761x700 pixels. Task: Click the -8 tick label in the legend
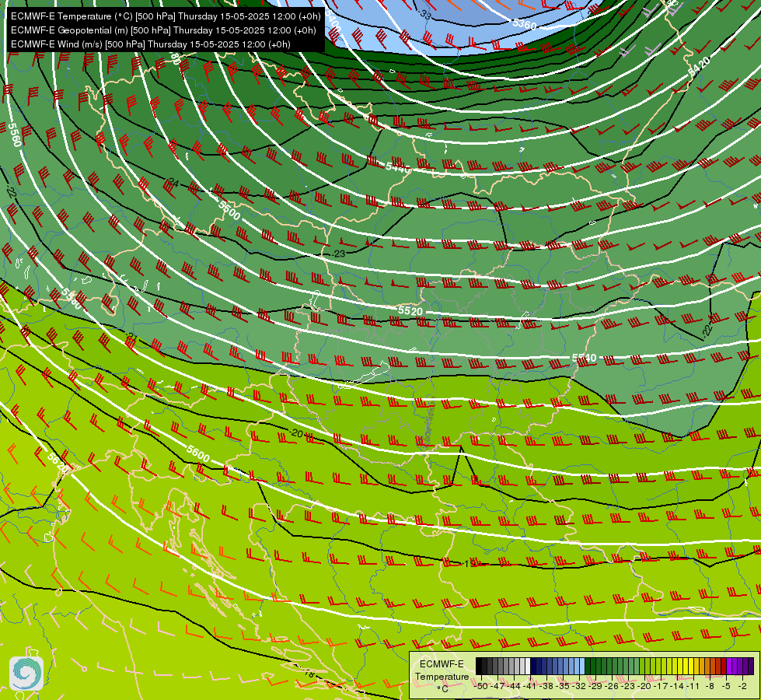pyautogui.click(x=710, y=686)
